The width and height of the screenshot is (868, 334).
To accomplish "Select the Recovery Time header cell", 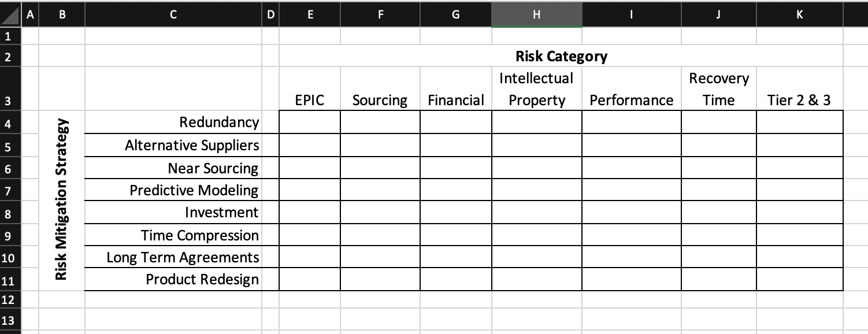I will (x=718, y=90).
